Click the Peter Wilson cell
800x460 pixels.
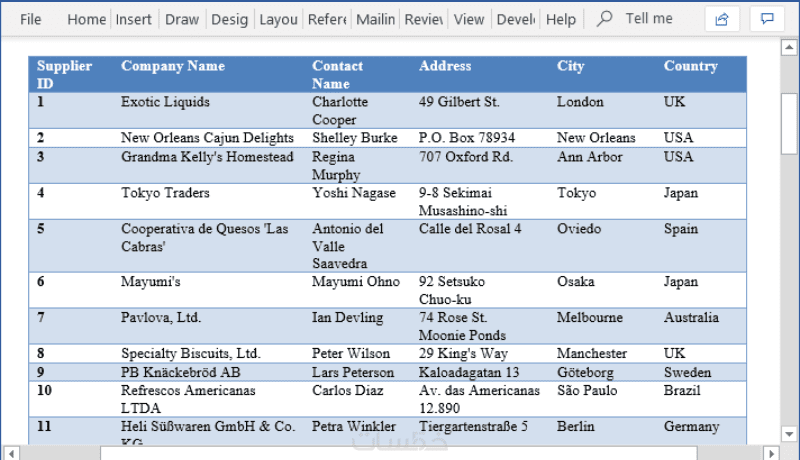coord(358,353)
